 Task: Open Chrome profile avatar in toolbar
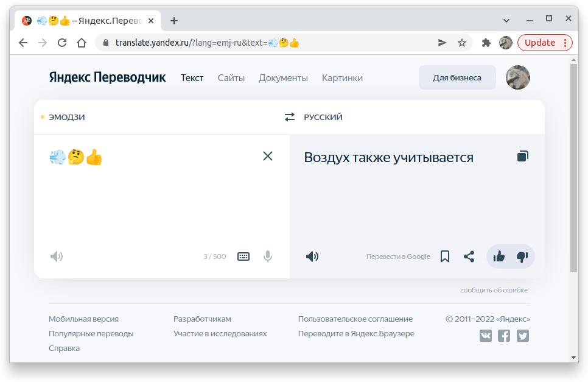pos(505,43)
